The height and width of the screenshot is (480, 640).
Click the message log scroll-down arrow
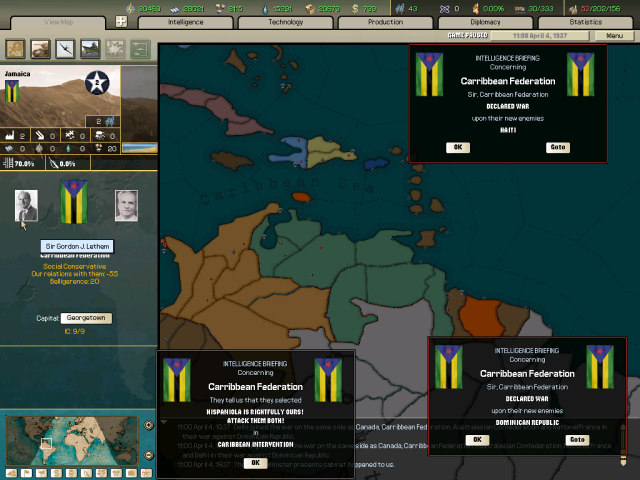click(623, 462)
